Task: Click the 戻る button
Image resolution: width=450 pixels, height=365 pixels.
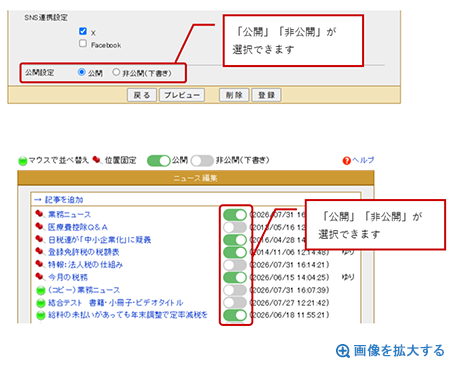Action: click(x=142, y=95)
